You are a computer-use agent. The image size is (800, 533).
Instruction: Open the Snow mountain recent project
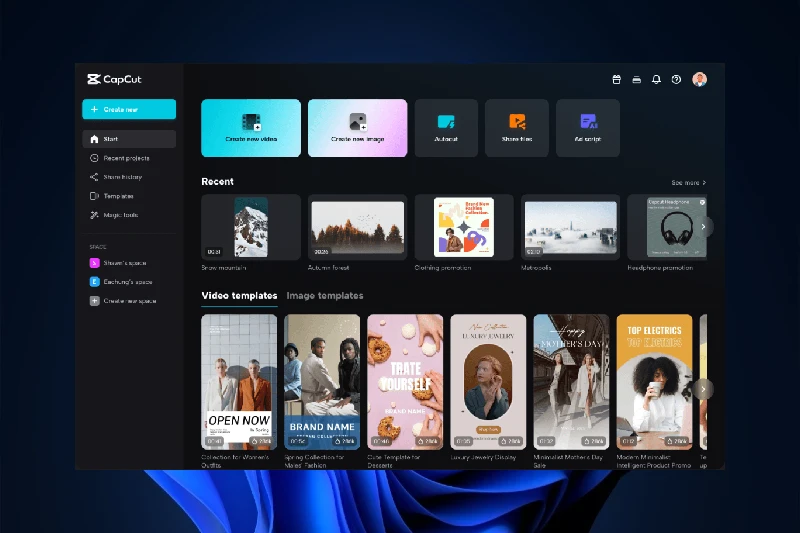click(251, 227)
